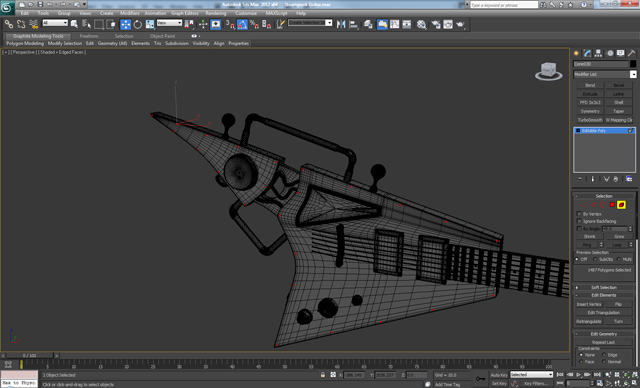
Task: Click the time slider showing 0 / 100
Action: (x=29, y=355)
